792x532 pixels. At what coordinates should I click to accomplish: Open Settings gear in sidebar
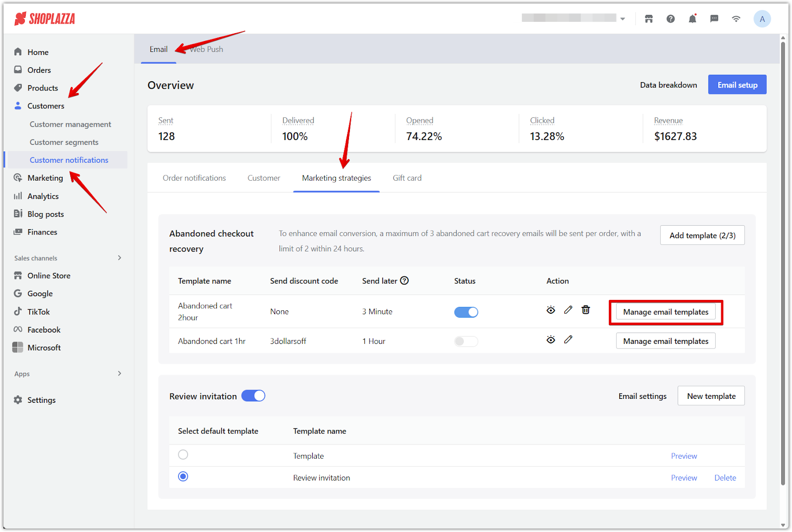(18, 400)
